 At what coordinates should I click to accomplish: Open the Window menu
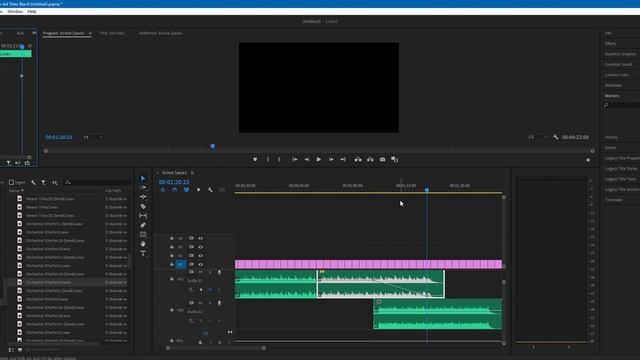[15, 11]
